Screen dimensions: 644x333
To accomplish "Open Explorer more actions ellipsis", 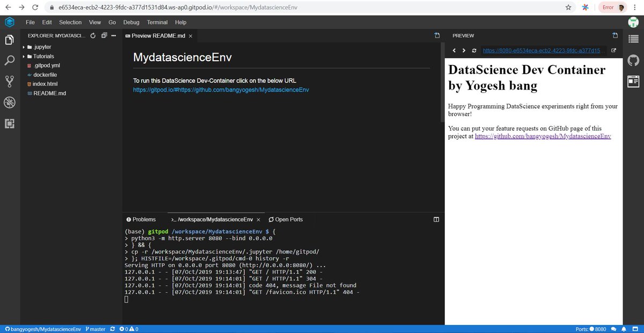I will tap(115, 35).
